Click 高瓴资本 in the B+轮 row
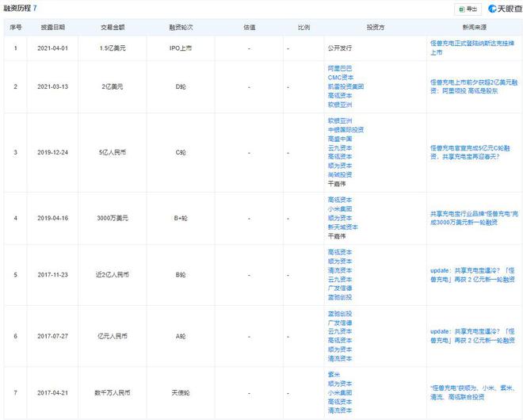Viewport: 523px width, 420px height. click(339, 200)
